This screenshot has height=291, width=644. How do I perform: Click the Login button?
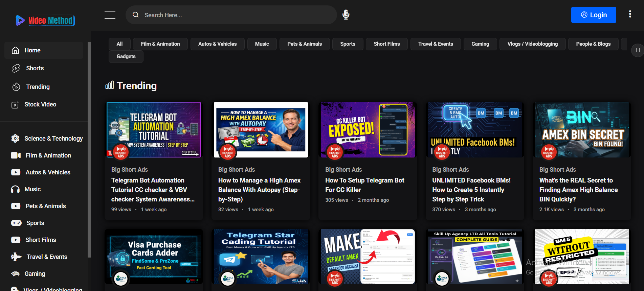coord(594,15)
